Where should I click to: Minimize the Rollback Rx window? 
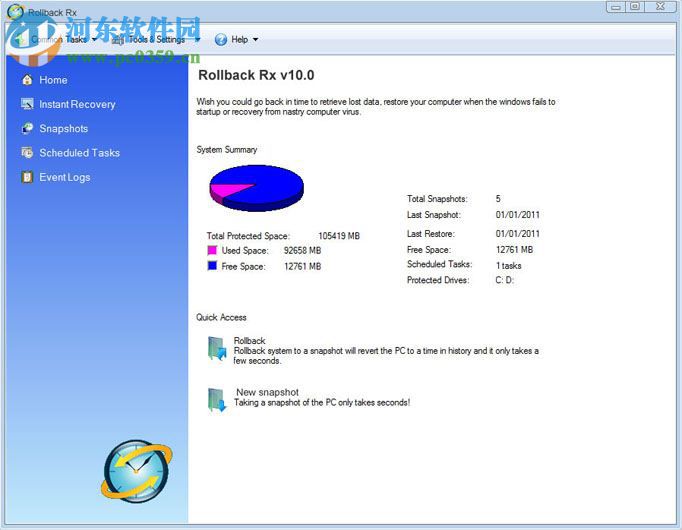pos(615,7)
